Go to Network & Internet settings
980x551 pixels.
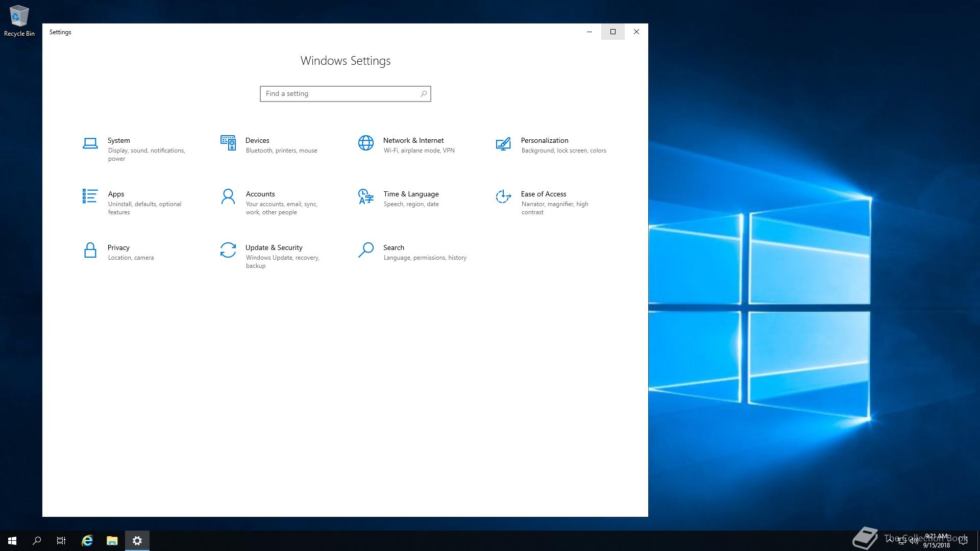coord(413,140)
